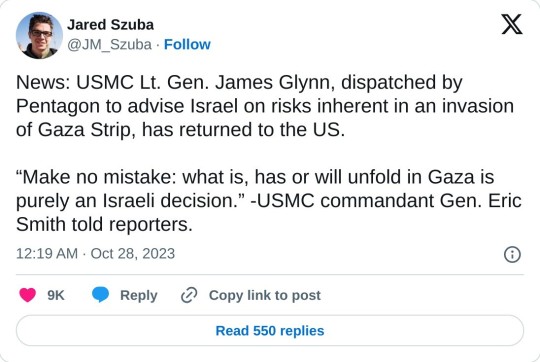Image resolution: width=540 pixels, height=362 pixels.
Task: Click the 'Smith told reporters.' line
Action: click(104, 225)
